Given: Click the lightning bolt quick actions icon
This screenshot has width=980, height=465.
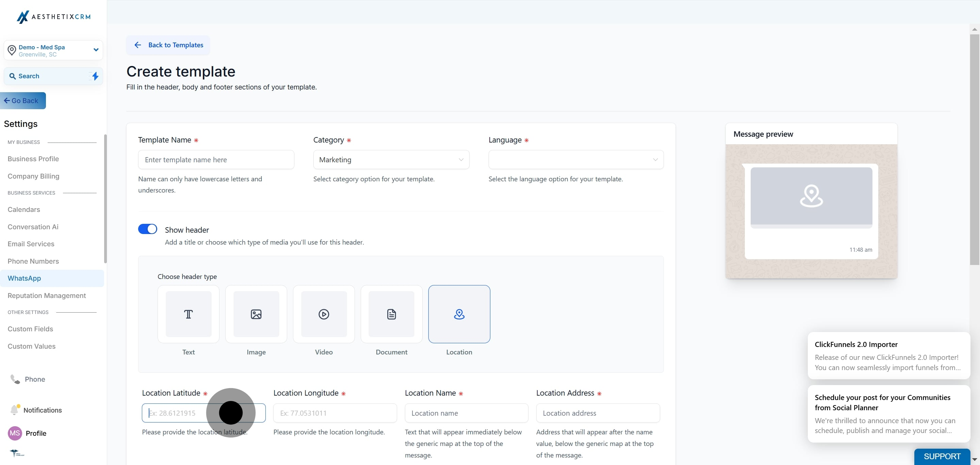Looking at the screenshot, I should coord(95,76).
